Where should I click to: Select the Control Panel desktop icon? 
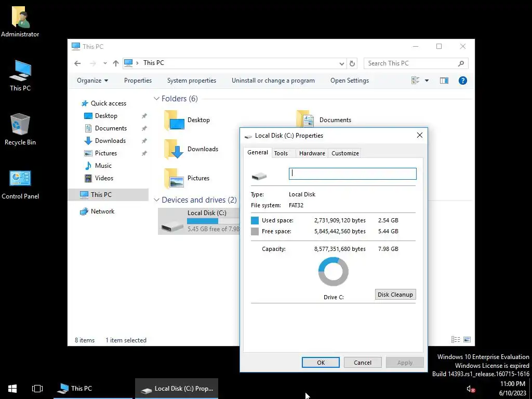[20, 184]
